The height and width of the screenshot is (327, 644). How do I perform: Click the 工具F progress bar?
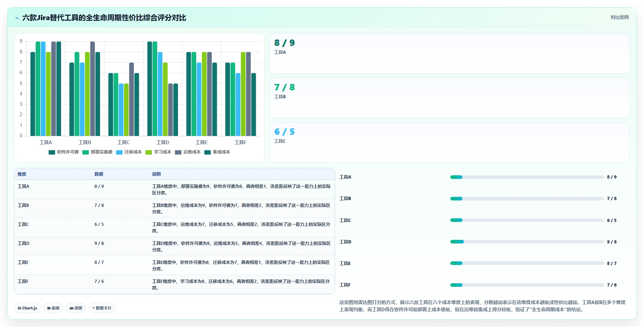click(x=527, y=285)
